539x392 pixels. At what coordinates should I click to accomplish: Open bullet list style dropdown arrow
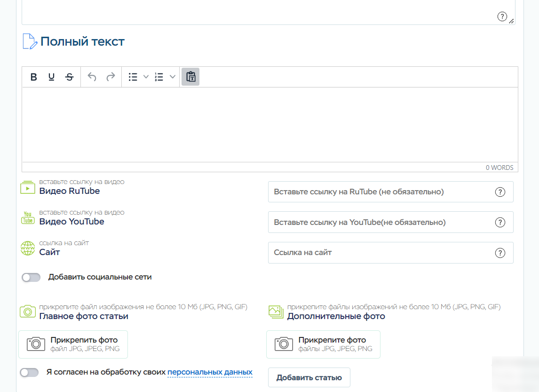(x=146, y=77)
